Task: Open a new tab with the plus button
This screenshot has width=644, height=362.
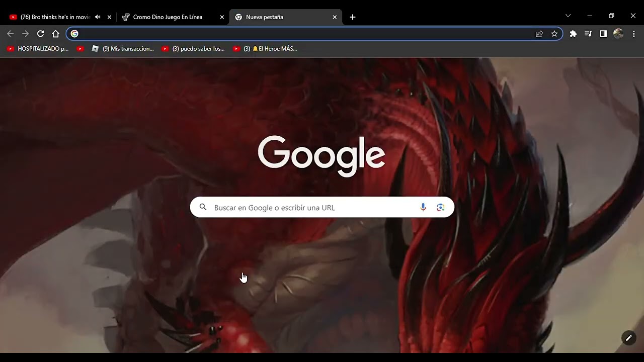Action: tap(353, 17)
